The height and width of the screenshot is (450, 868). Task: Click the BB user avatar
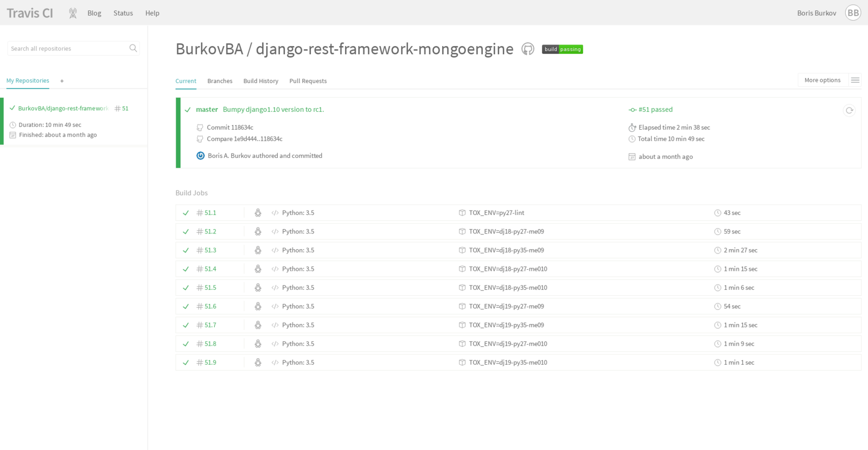coord(853,13)
